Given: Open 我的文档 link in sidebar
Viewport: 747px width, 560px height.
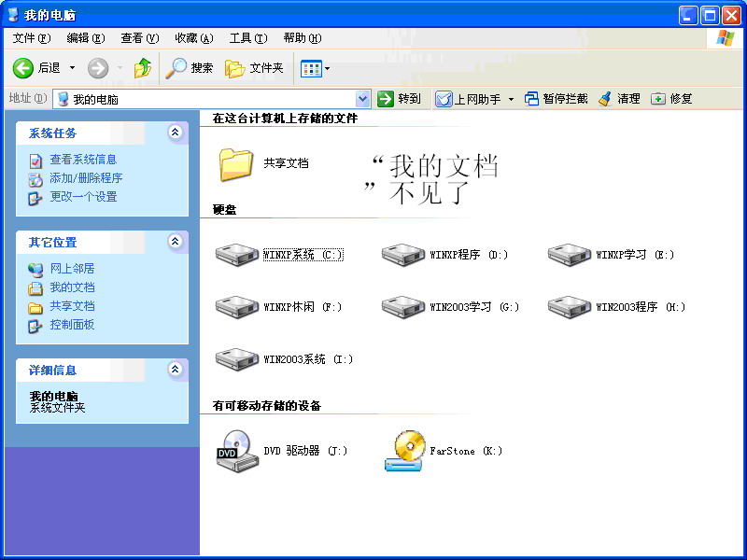Looking at the screenshot, I should [73, 287].
